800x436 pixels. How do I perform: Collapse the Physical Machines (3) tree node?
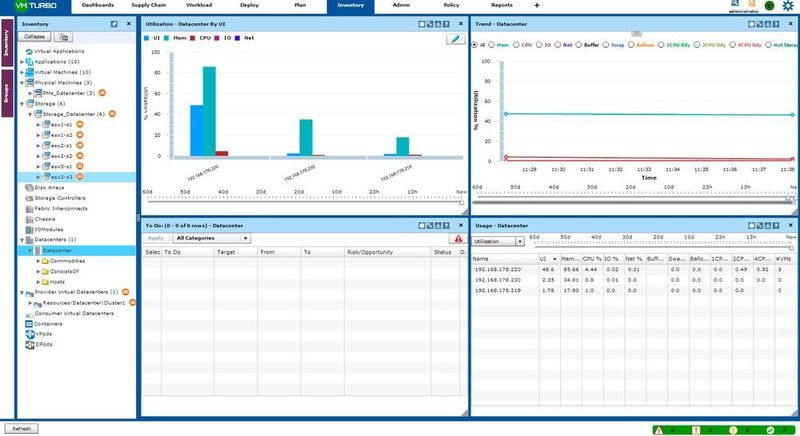[x=22, y=83]
